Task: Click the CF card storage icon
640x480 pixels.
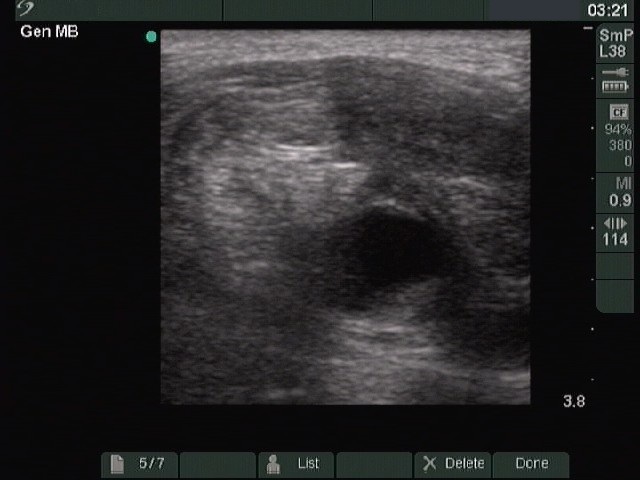Action: [619, 112]
